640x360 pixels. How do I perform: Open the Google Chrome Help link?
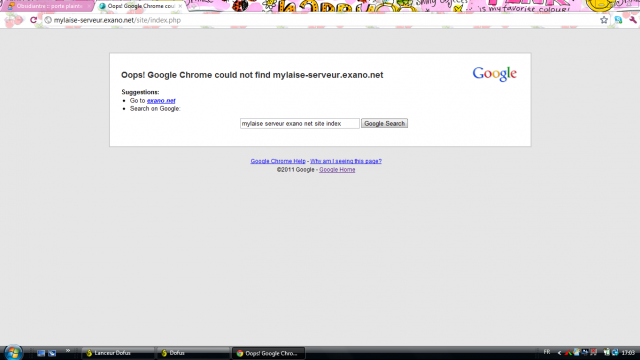click(278, 161)
